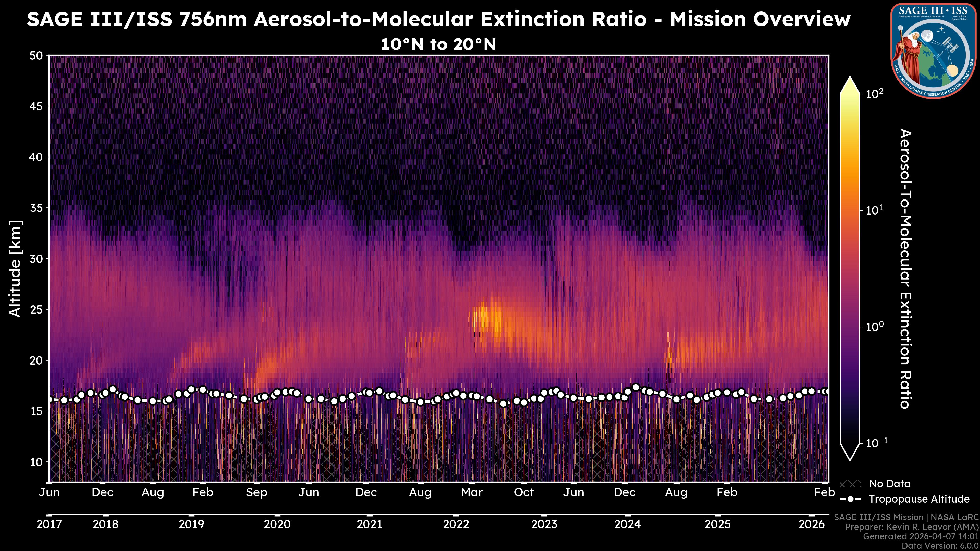Viewport: 980px width, 551px height.
Task: Click the Mar month tick label
Action: pos(472,492)
